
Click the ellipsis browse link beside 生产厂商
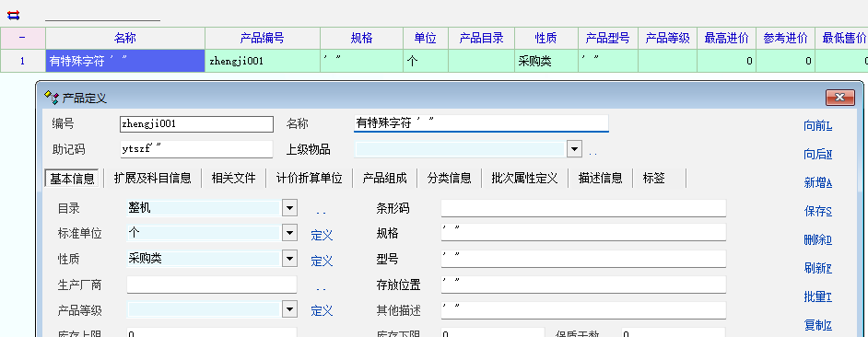coord(321,288)
